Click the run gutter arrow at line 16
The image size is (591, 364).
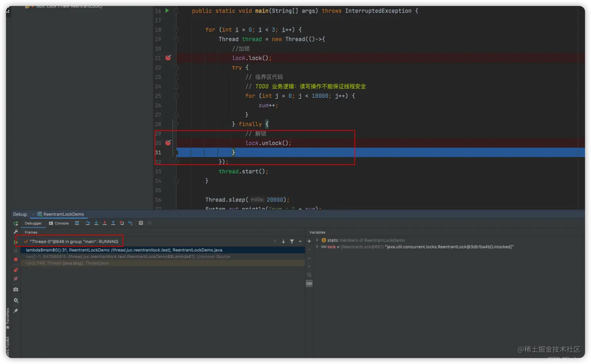(x=167, y=11)
